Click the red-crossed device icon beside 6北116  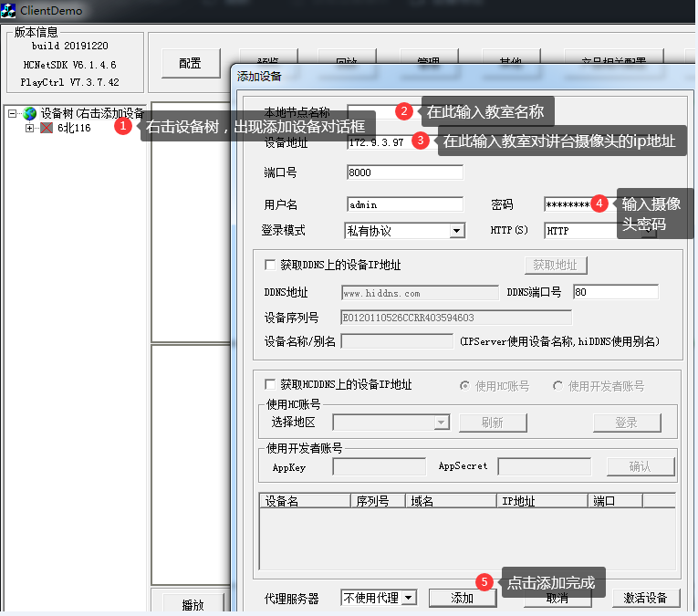(x=47, y=129)
